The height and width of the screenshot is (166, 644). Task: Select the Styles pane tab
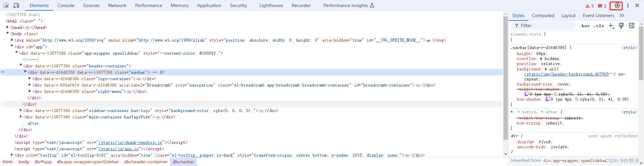518,15
